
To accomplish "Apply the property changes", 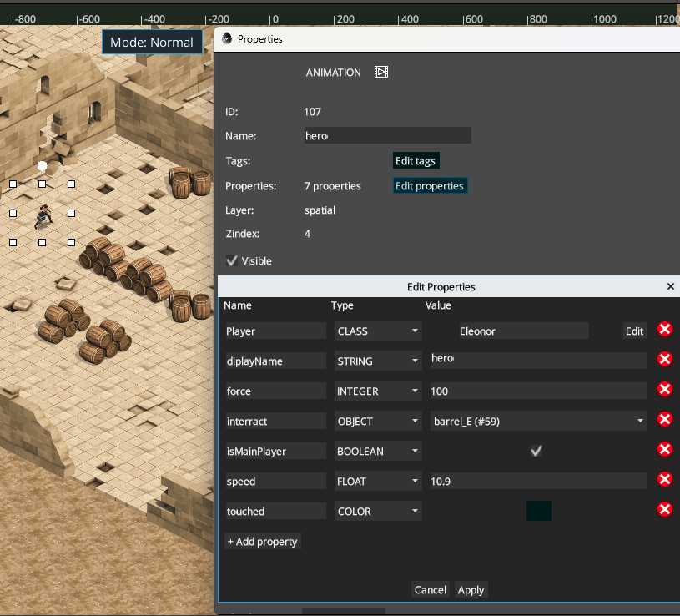I will click(x=471, y=589).
